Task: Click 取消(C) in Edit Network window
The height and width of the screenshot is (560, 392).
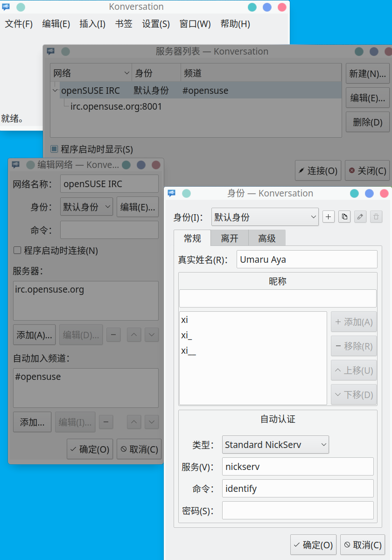Action: tap(139, 449)
